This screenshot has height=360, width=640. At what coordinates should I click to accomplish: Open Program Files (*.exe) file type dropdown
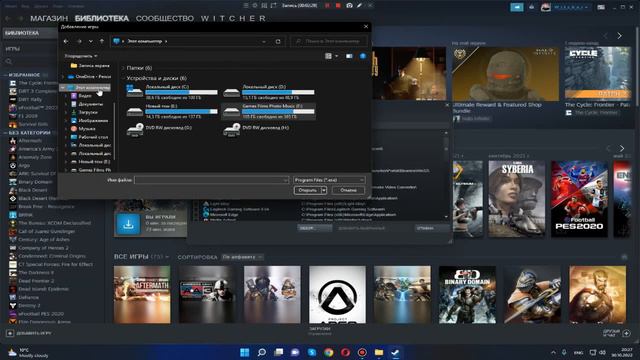point(329,180)
